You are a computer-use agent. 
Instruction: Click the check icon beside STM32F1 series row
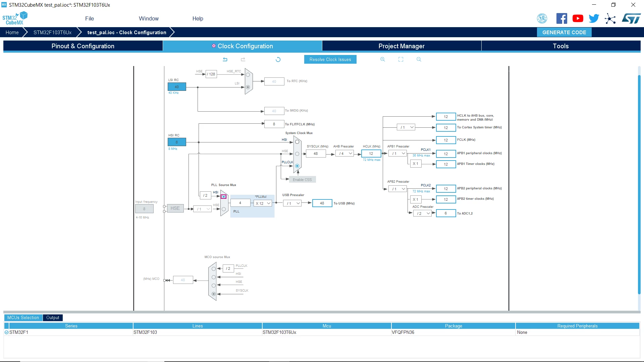tap(6, 333)
